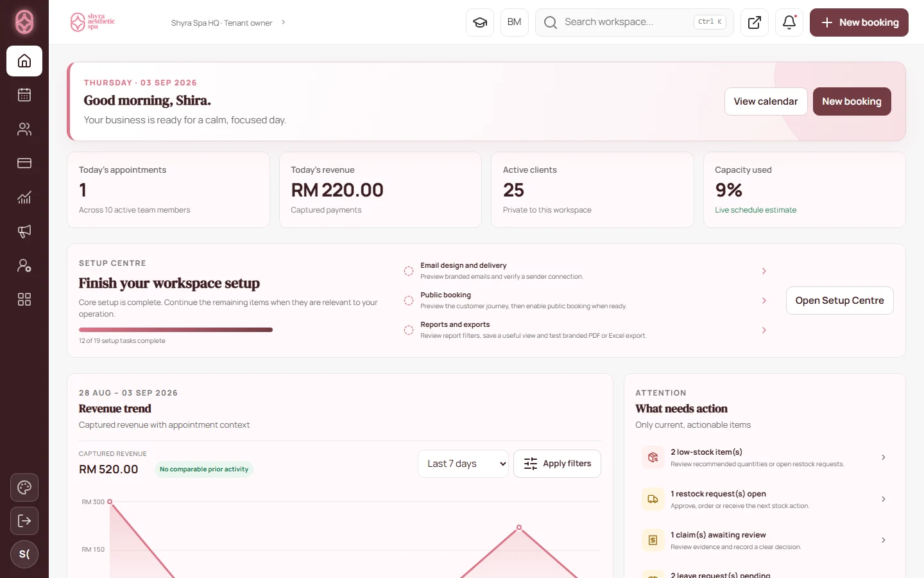The height and width of the screenshot is (578, 924).
Task: Open Setup Centre
Action: pos(840,301)
